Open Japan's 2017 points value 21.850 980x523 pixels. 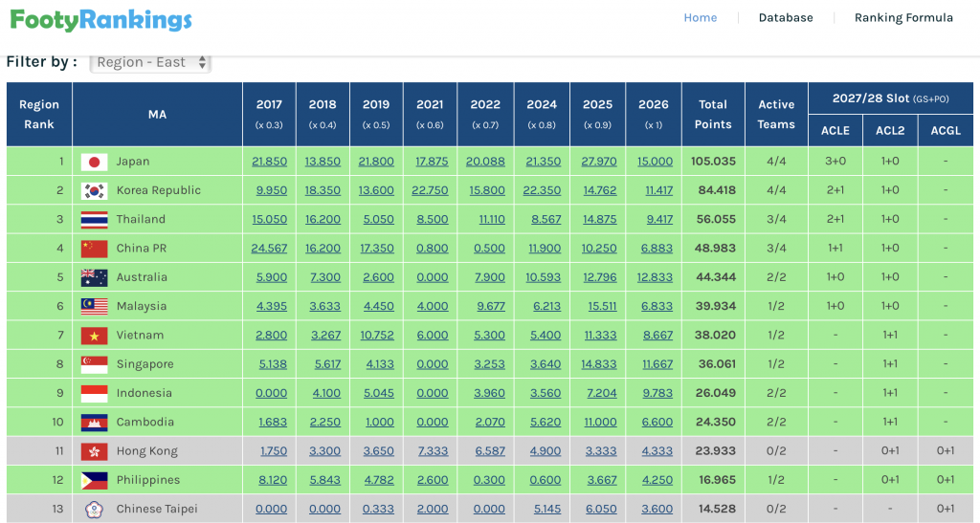pyautogui.click(x=269, y=162)
